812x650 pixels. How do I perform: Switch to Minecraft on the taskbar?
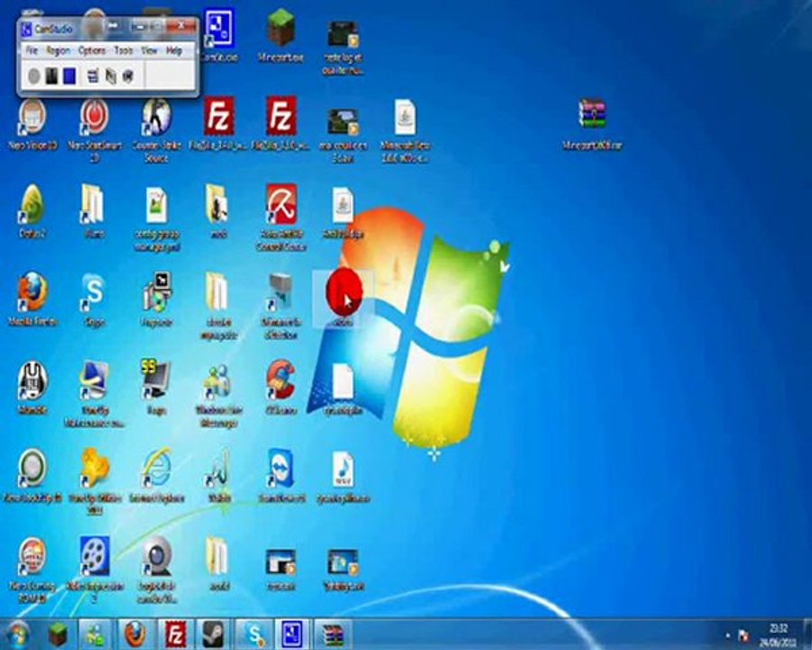click(58, 635)
